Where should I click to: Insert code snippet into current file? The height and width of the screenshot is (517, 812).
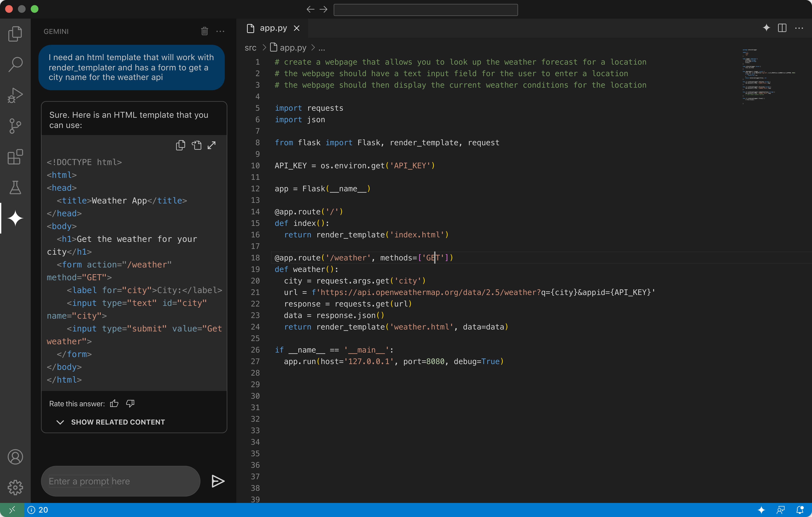(x=196, y=145)
